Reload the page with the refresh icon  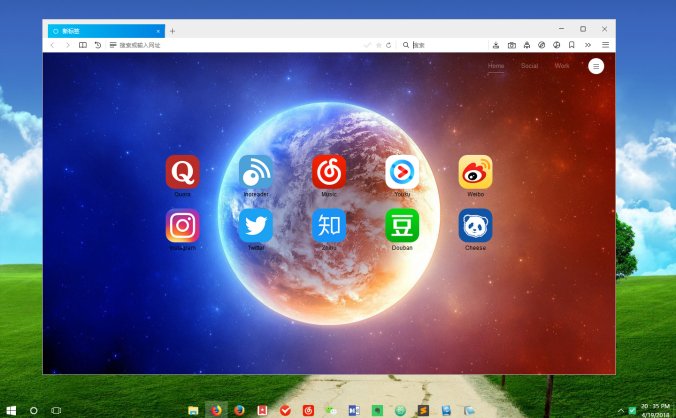[388, 45]
